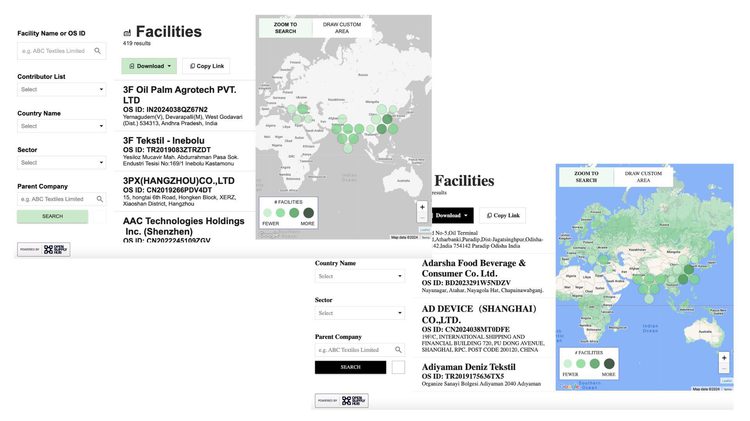This screenshot has width=750, height=421.
Task: Select DRAW CUSTOM AREA tab on blue map
Action: (643, 177)
